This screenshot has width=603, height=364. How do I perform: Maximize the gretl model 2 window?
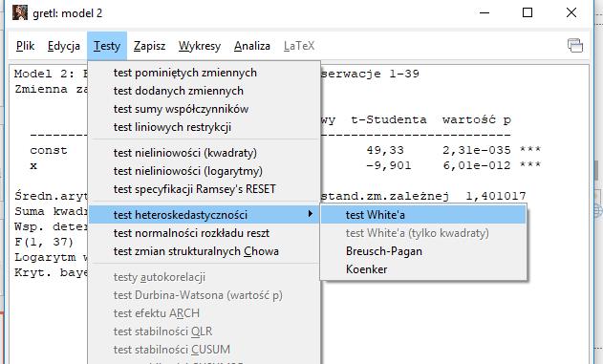[x=528, y=12]
